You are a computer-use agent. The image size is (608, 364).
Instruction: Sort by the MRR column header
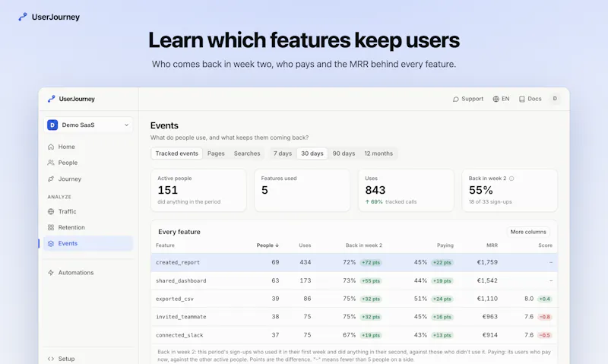(492, 245)
